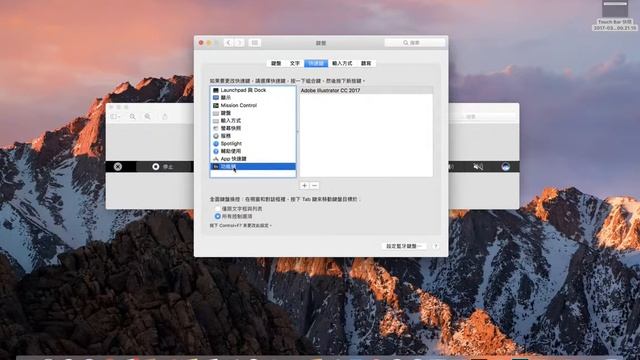Open sidebar view dropdown in background Preview window
This screenshot has width=640, height=360.
click(115, 117)
